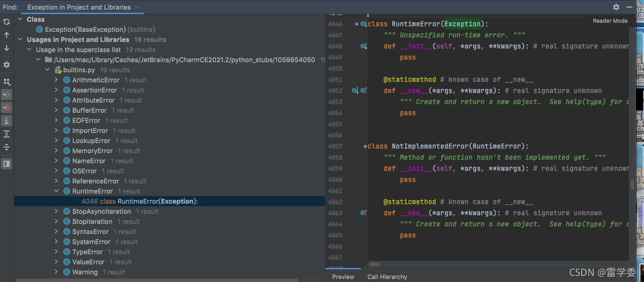Click the overriding up-arrow gutter icon on line 4052
The image size is (644, 282).
[x=363, y=90]
